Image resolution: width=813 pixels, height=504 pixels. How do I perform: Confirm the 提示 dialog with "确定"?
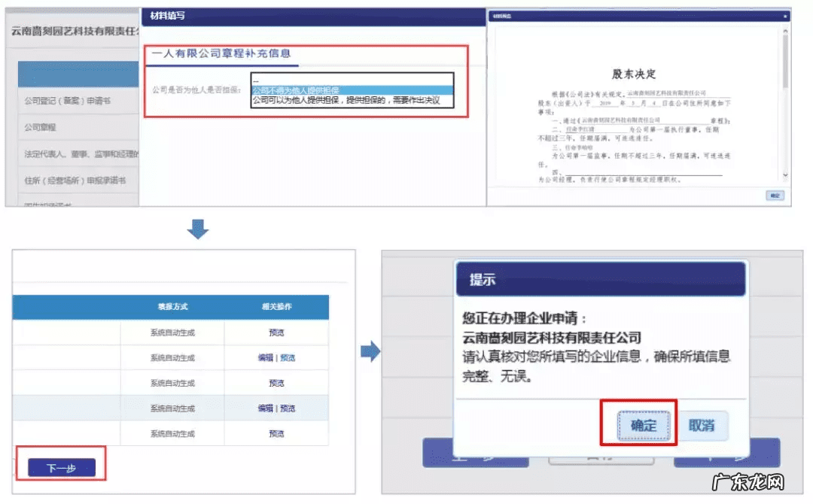[x=646, y=424]
